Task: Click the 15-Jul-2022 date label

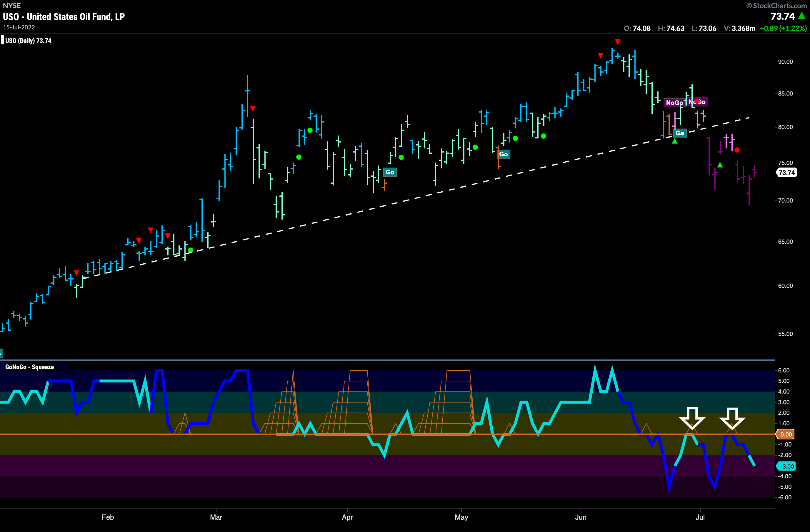Action: pyautogui.click(x=19, y=27)
